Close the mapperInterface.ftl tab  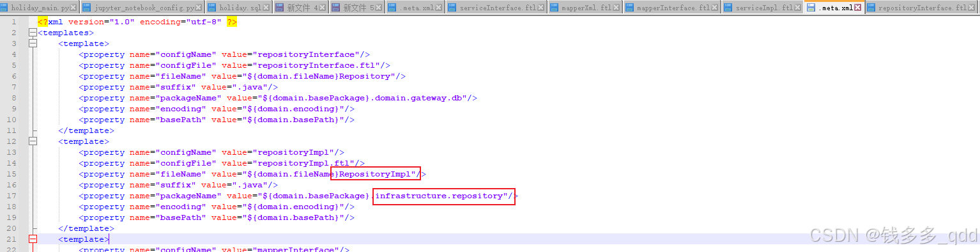(x=716, y=8)
